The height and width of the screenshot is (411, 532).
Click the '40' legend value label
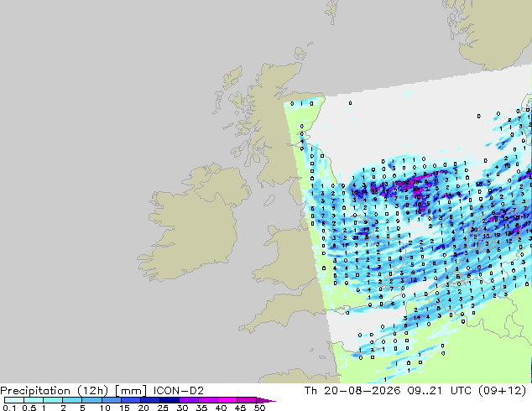[x=221, y=408]
